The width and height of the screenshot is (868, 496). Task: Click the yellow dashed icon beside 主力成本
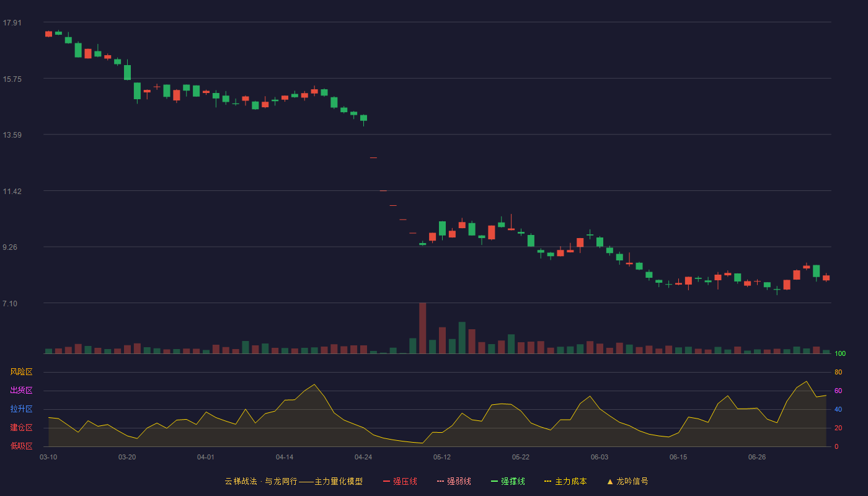[548, 481]
